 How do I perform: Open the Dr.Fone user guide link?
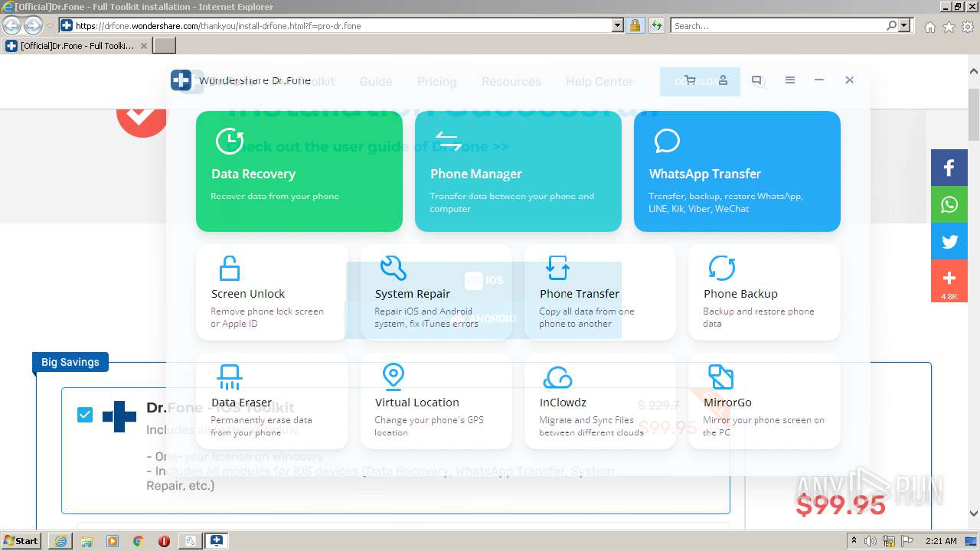(x=368, y=146)
